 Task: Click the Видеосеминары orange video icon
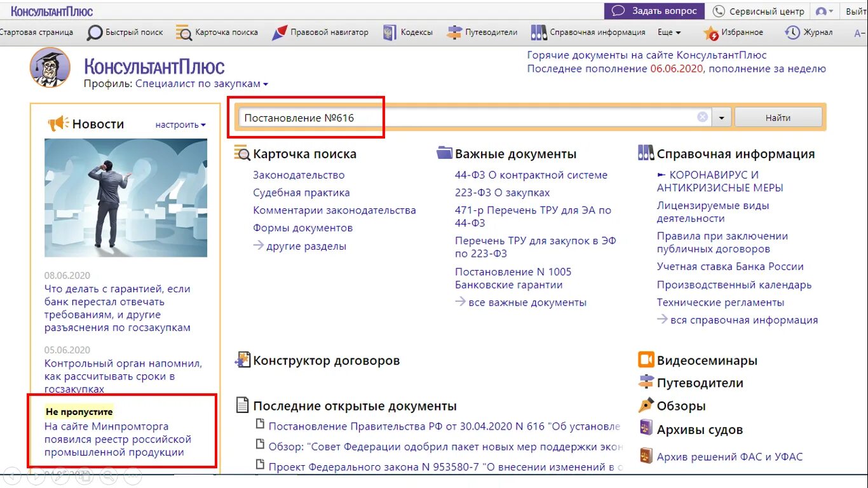[646, 360]
